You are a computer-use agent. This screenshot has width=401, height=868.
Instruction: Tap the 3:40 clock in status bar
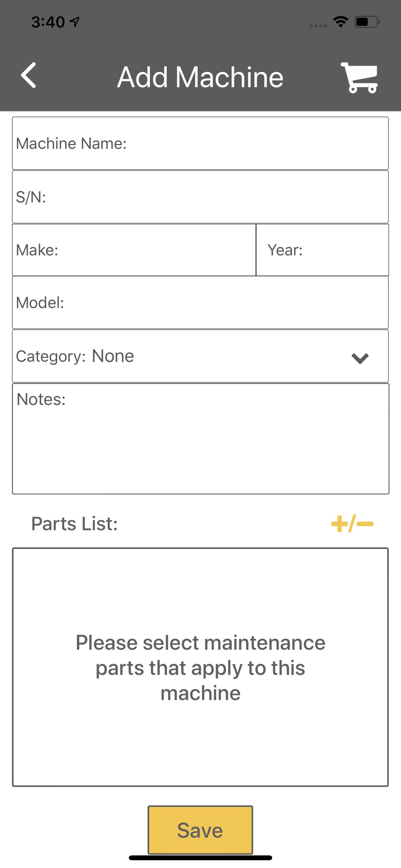click(x=48, y=22)
